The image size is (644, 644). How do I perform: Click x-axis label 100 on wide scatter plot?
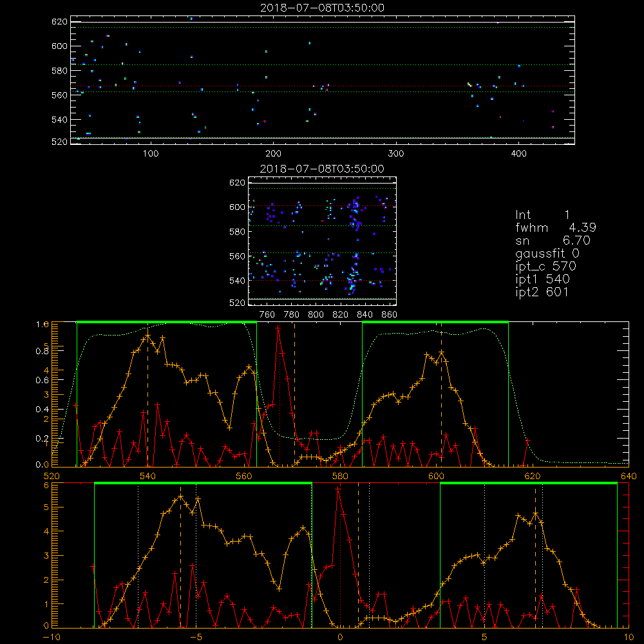(x=151, y=154)
